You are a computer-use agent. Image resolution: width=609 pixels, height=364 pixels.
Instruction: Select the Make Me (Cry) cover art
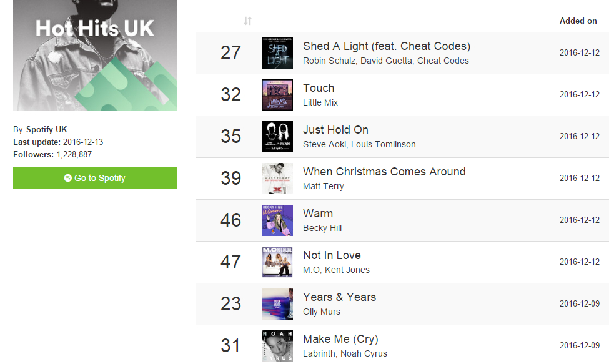tap(277, 345)
